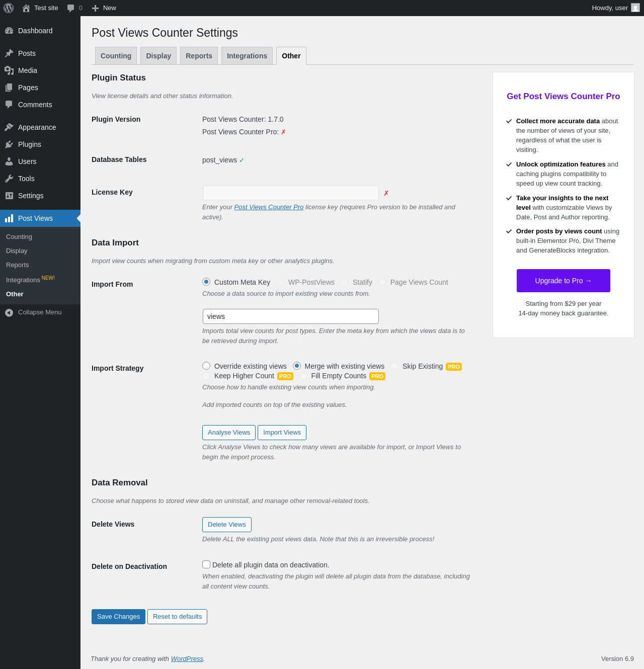Click the plus icon next to New

pyautogui.click(x=95, y=8)
